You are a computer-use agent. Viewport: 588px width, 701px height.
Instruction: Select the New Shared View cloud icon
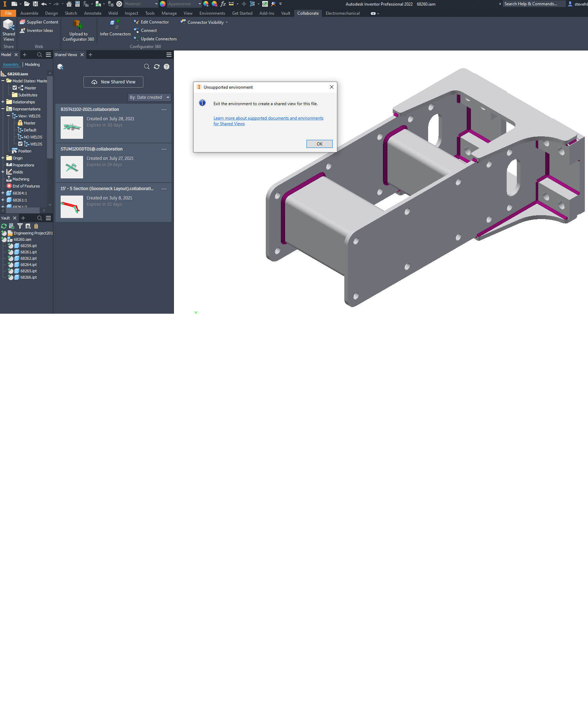pyautogui.click(x=94, y=82)
